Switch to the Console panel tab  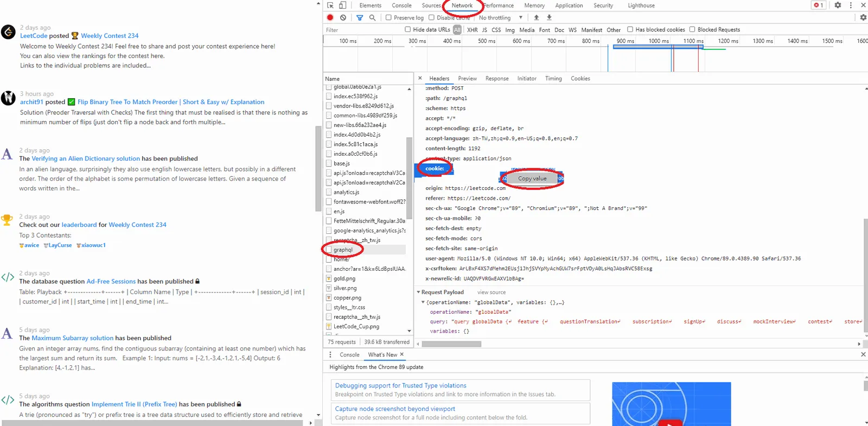[x=401, y=5]
